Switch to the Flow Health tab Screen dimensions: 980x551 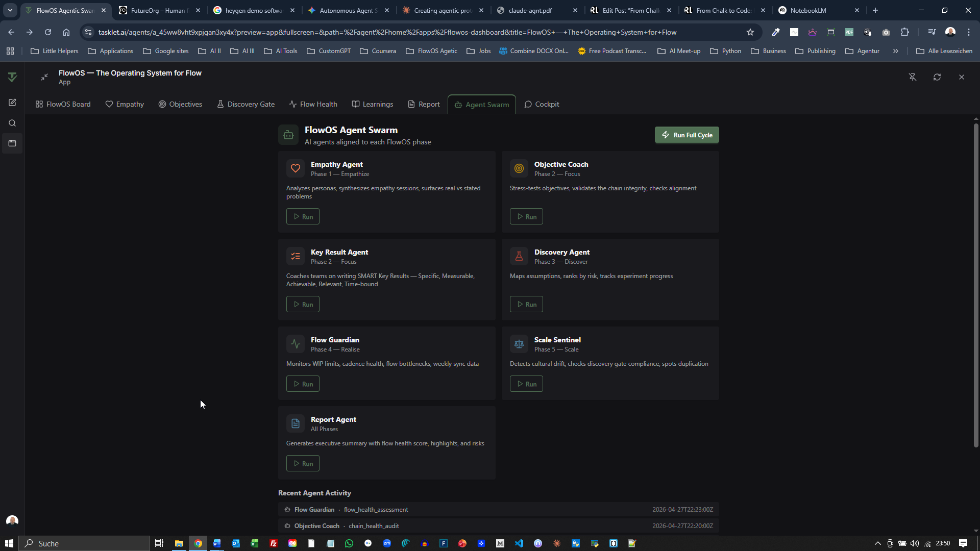tap(313, 104)
